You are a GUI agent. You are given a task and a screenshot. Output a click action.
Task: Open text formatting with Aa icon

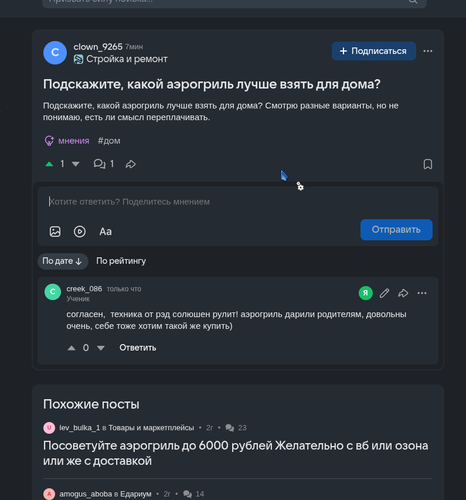(x=105, y=231)
